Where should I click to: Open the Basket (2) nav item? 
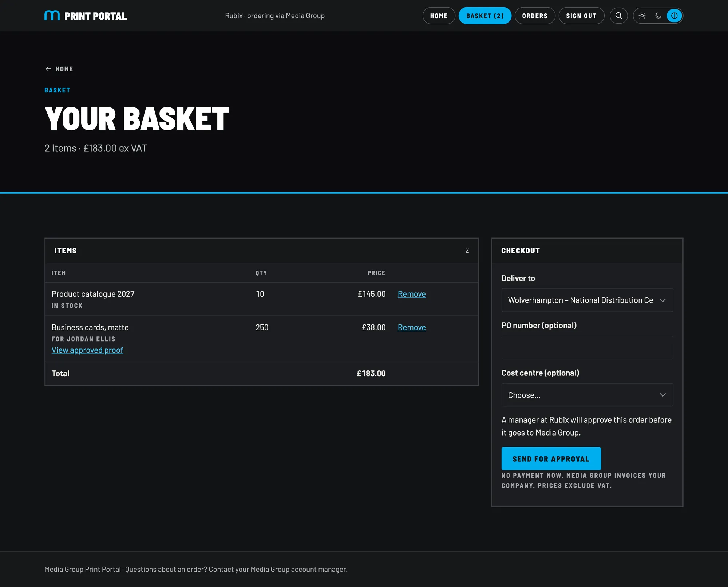(x=485, y=16)
